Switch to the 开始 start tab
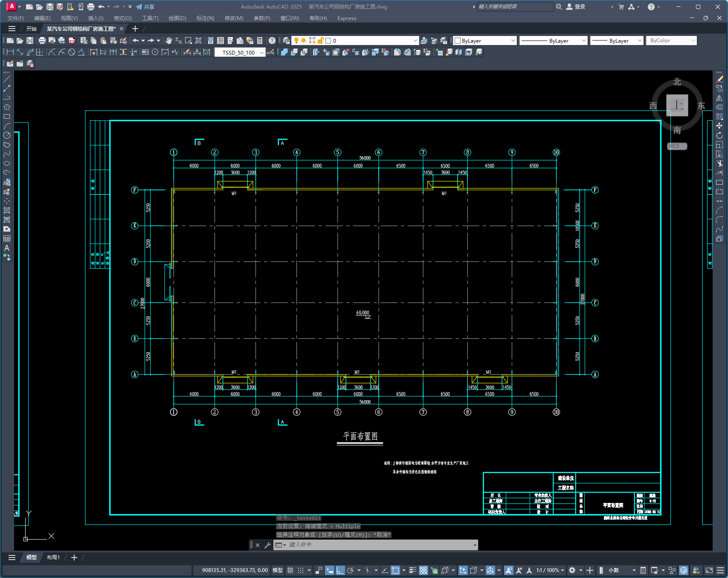Viewport: 728px width, 578px height. pos(32,29)
